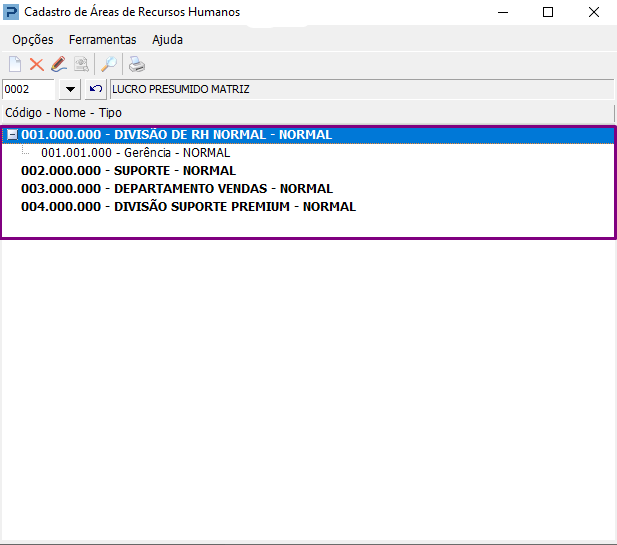Viewport: 617px width, 545px height.
Task: Click the undo arrow beside company code
Action: point(96,89)
